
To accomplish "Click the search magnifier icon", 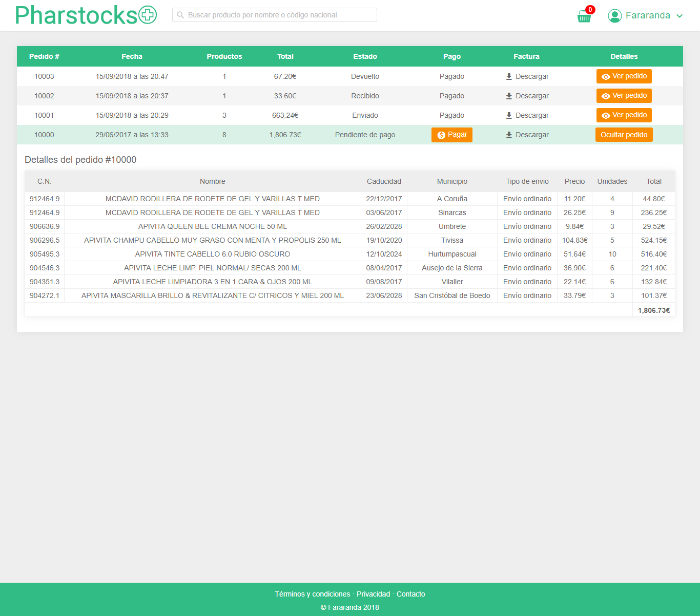I will (x=180, y=15).
